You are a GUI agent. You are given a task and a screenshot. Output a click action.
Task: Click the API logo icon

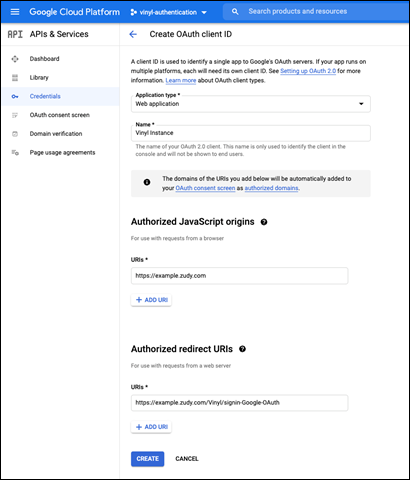[15, 34]
